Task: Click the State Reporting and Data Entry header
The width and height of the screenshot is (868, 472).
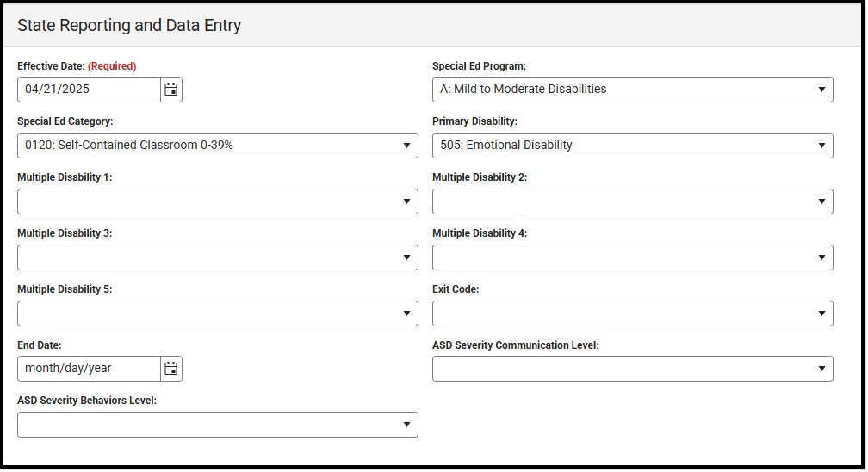Action: pos(129,26)
